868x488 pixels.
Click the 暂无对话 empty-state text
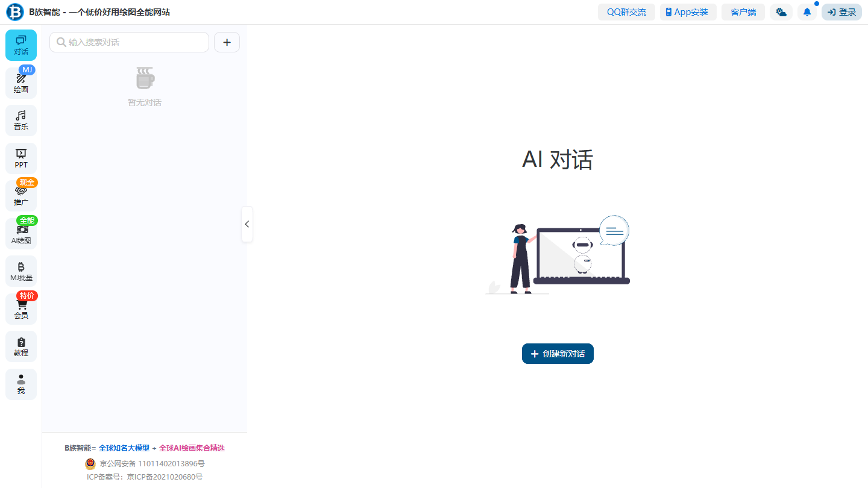point(145,102)
